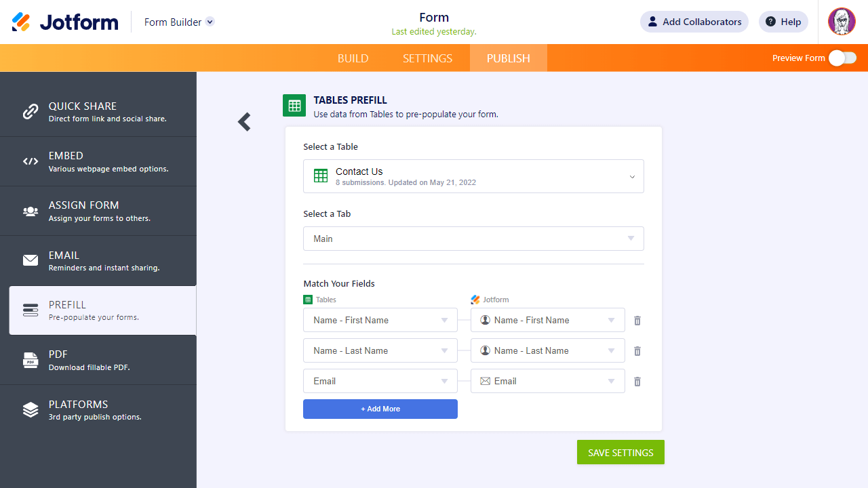The height and width of the screenshot is (488, 868).
Task: Delete the Name - First Name field mapping
Action: (x=637, y=321)
